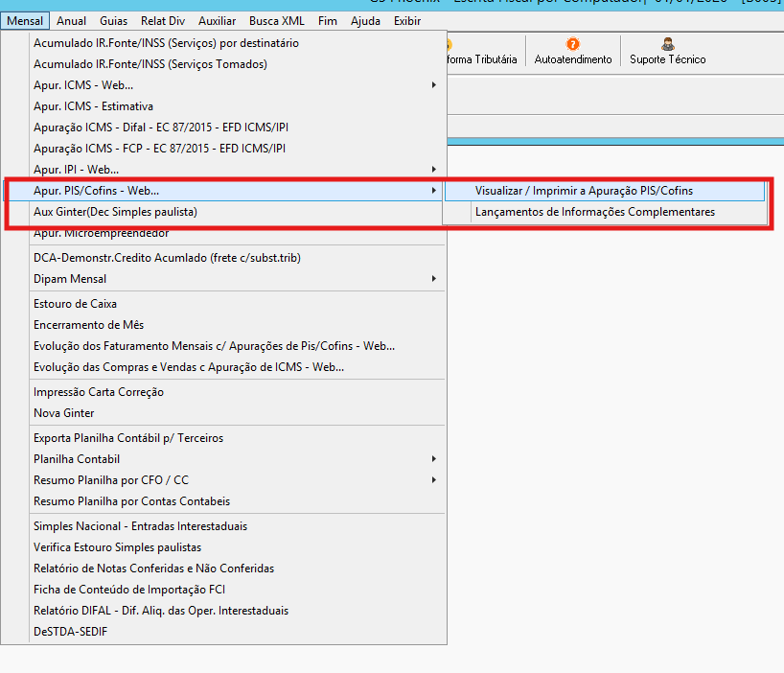The height and width of the screenshot is (673, 784).
Task: Open the Guias menu
Action: (x=113, y=21)
